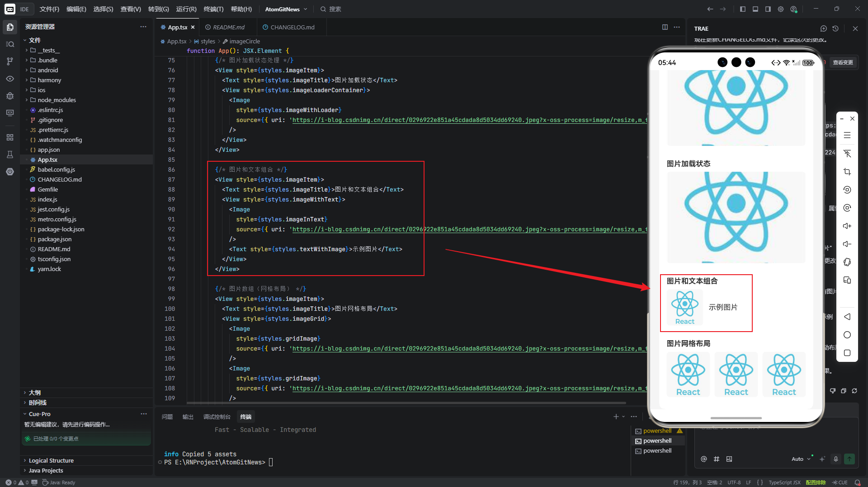Screen dimensions: 868x487
Task: Click the editor horizontal scrollbar
Action: pyautogui.click(x=406, y=403)
